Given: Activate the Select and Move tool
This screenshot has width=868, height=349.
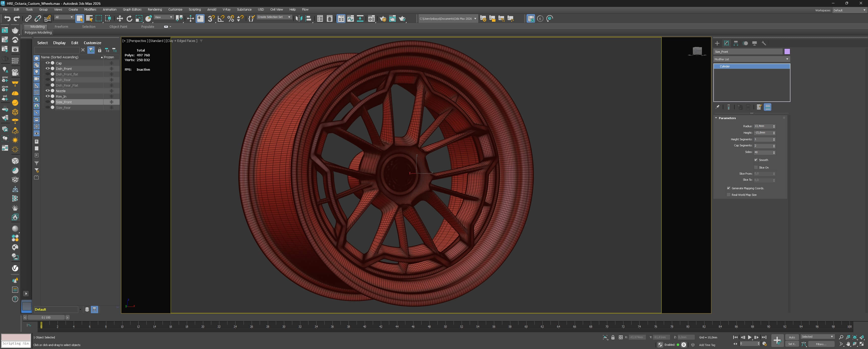Looking at the screenshot, I should pos(120,18).
